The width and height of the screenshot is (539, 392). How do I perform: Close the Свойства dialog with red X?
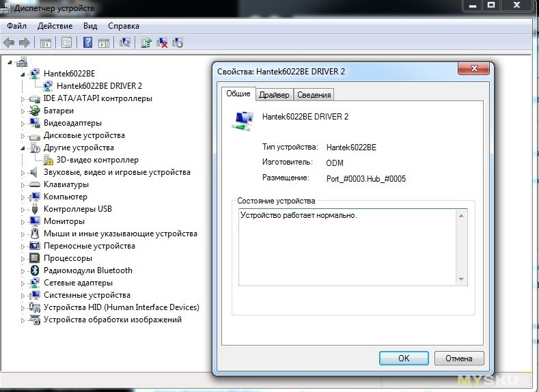click(x=473, y=68)
